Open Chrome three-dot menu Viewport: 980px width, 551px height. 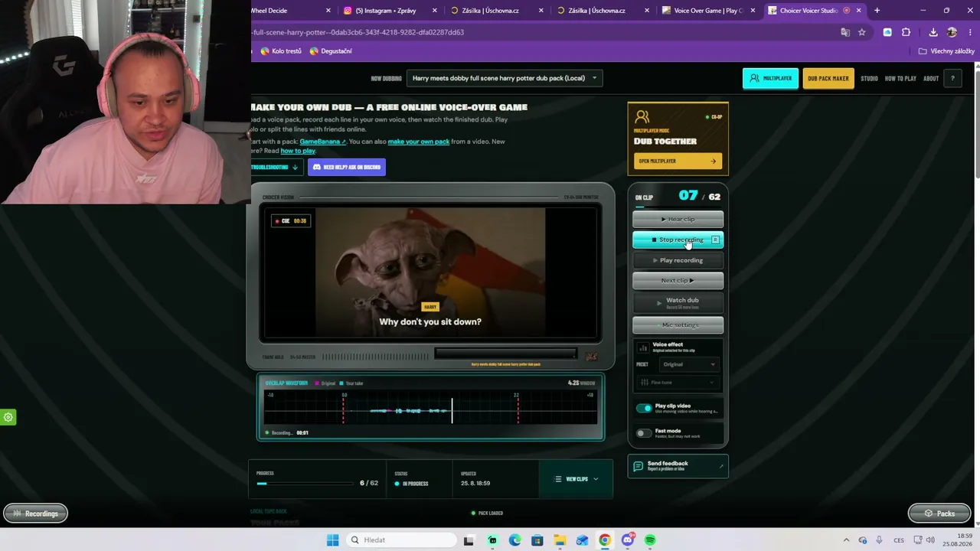tap(971, 32)
